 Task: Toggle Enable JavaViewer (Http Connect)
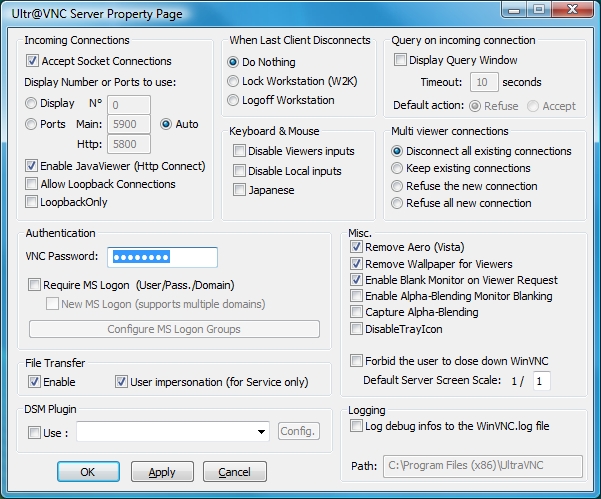[31, 166]
